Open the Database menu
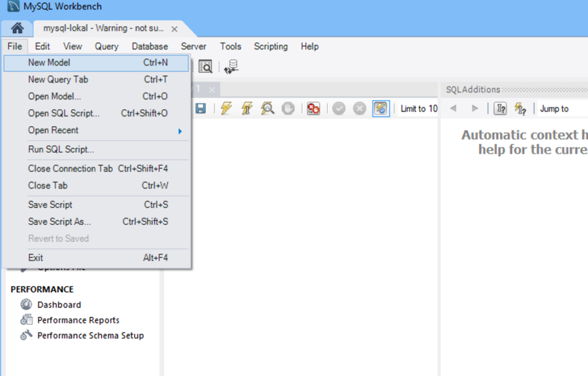588x376 pixels. point(150,46)
